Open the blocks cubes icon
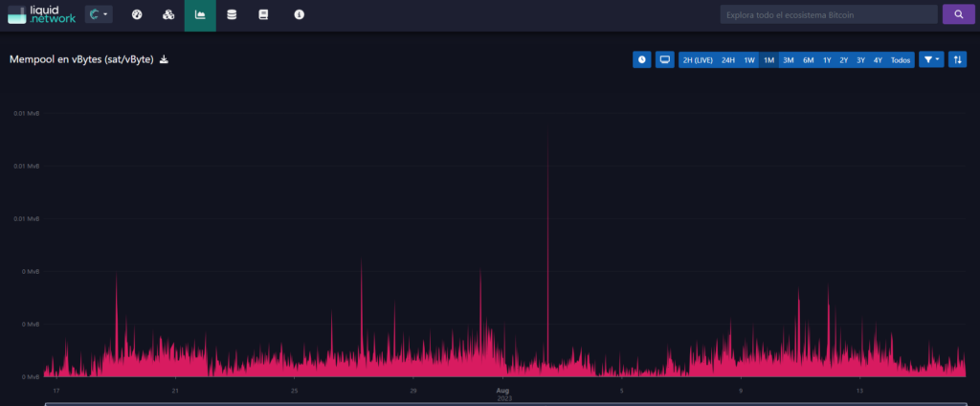 [x=168, y=14]
